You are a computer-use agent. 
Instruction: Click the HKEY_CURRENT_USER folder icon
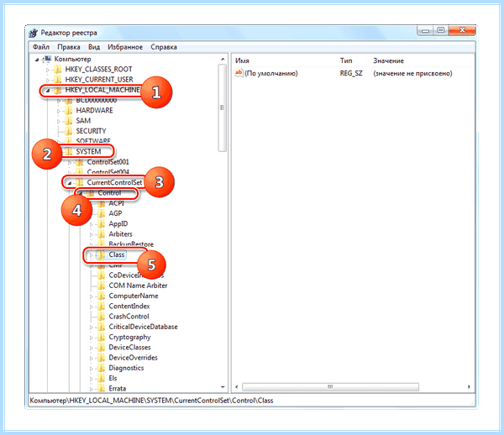[57, 79]
